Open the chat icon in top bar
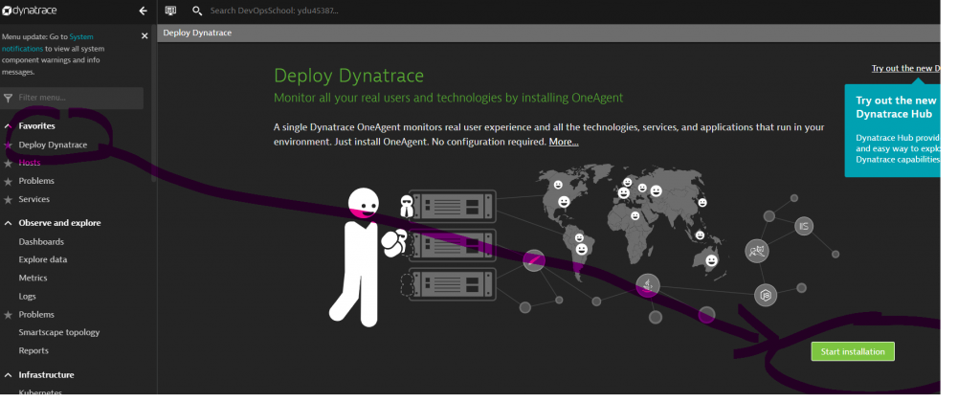This screenshot has width=980, height=402. coord(170,11)
